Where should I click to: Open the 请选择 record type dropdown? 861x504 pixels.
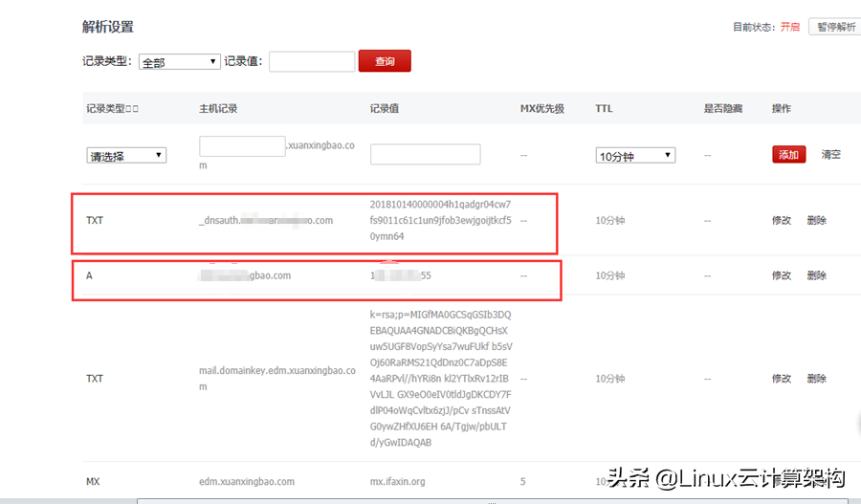click(126, 155)
